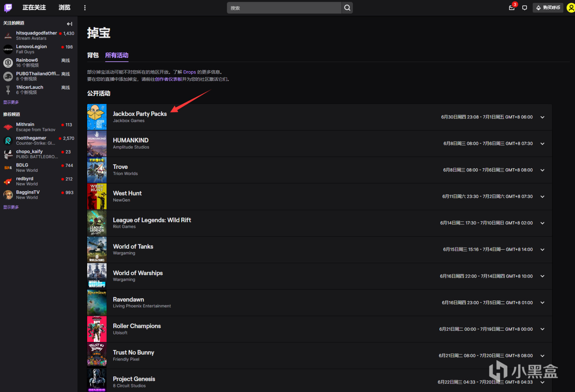This screenshot has height=392, width=575.
Task: Click 显示更多 under followed channels
Action: (x=11, y=102)
